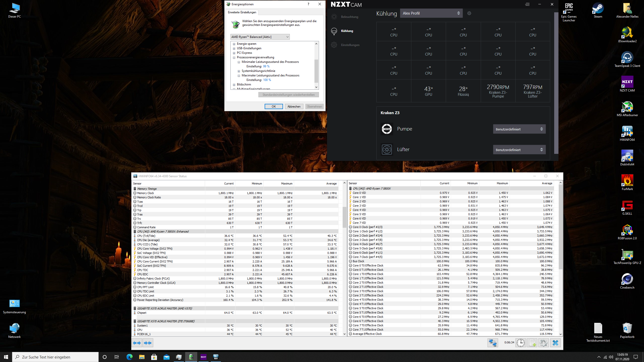
Task: Click Standardeinstellungen wiederherstellen button
Action: coord(288,95)
